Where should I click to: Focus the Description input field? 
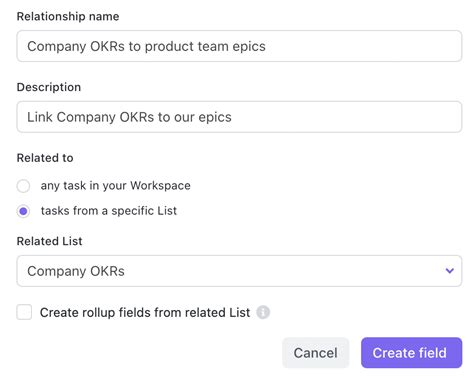pos(239,117)
